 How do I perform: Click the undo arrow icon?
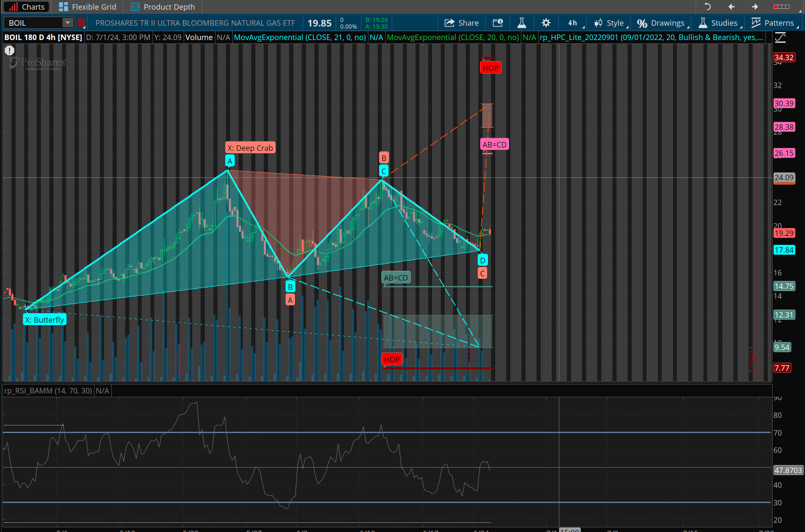[708, 7]
